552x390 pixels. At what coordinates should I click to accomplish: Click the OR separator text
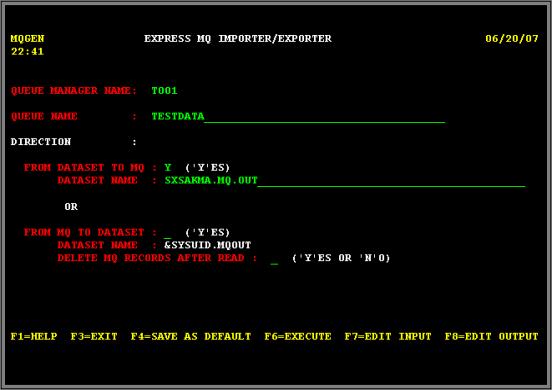(x=71, y=207)
